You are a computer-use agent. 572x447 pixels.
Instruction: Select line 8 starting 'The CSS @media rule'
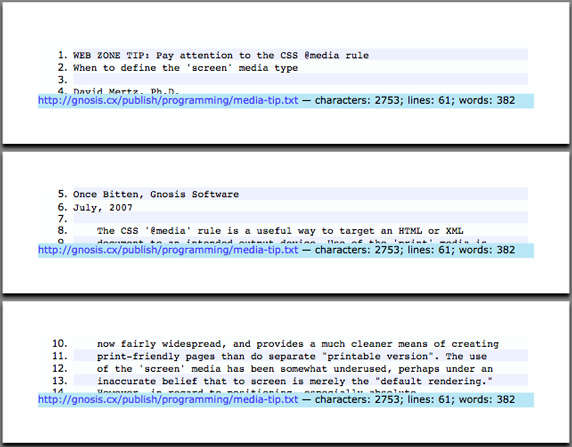pyautogui.click(x=280, y=231)
